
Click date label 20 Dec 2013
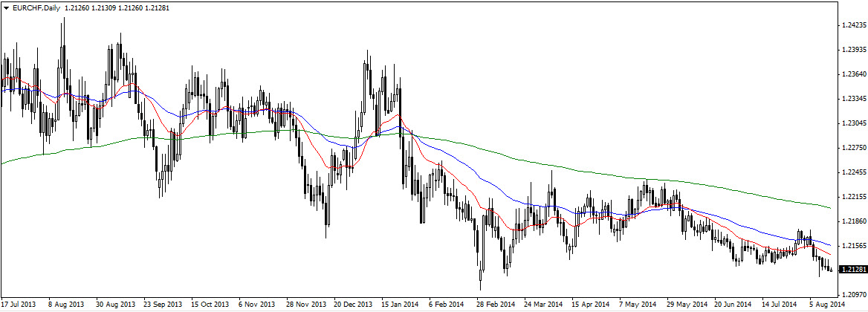pyautogui.click(x=354, y=305)
